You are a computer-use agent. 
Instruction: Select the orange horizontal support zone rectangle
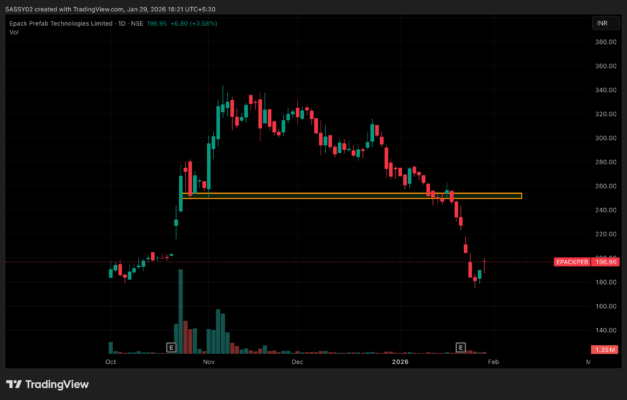(x=350, y=196)
